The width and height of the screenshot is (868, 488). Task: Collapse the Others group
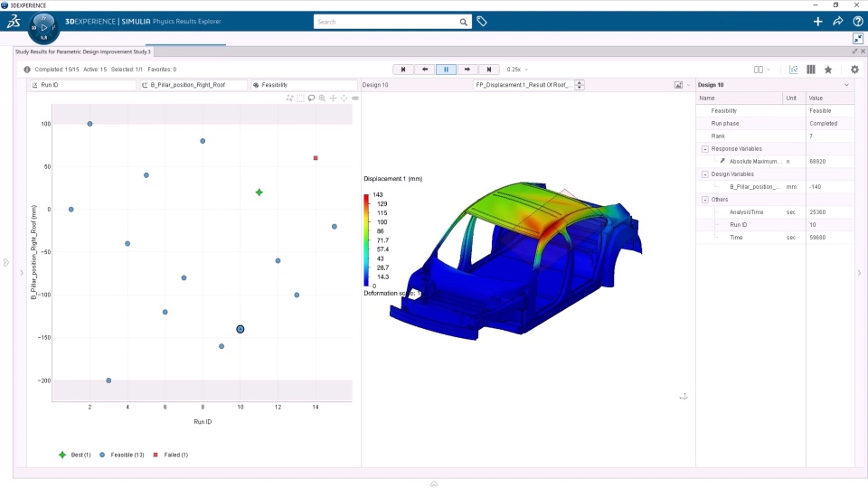(704, 200)
